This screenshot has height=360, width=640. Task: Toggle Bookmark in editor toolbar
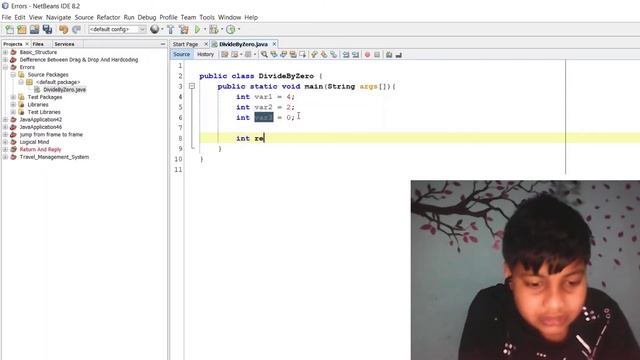333,55
